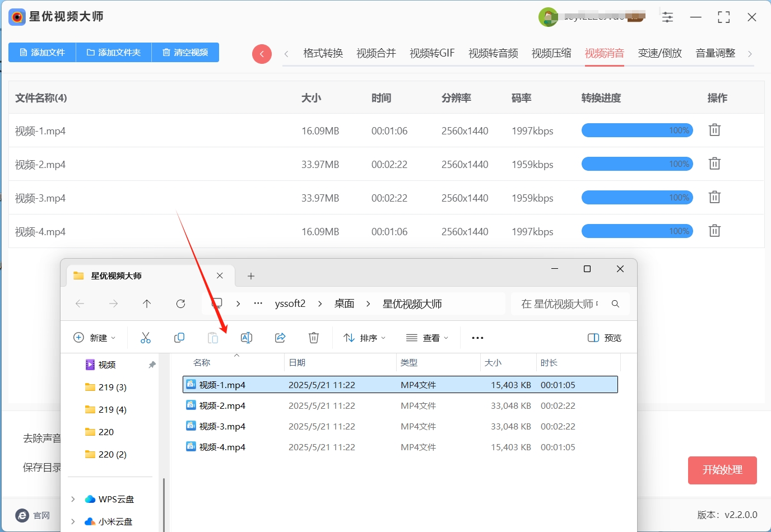
Task: Delete 视频-1.mp4 row in main list
Action: [x=714, y=130]
